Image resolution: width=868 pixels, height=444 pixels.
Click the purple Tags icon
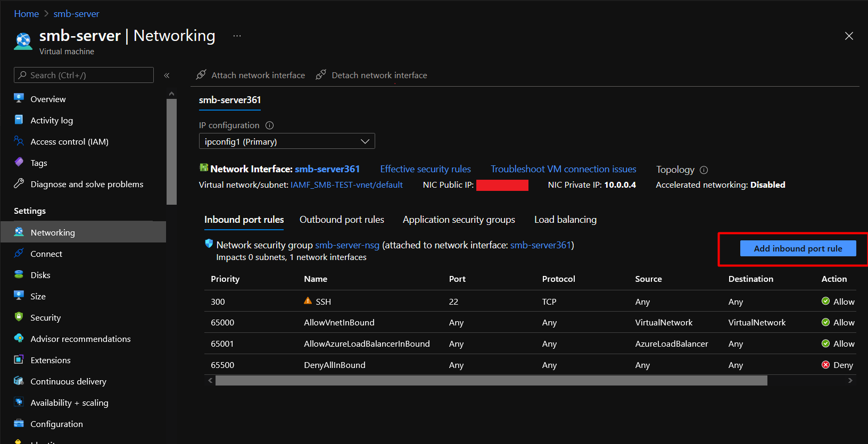(x=19, y=162)
